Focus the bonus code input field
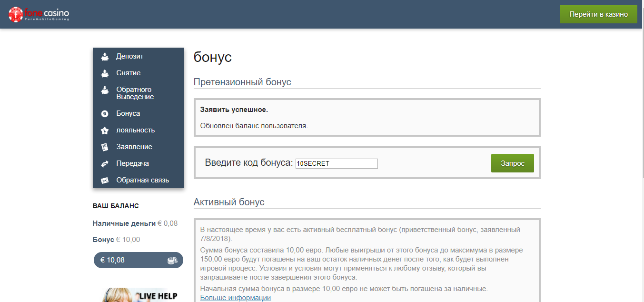 click(337, 163)
